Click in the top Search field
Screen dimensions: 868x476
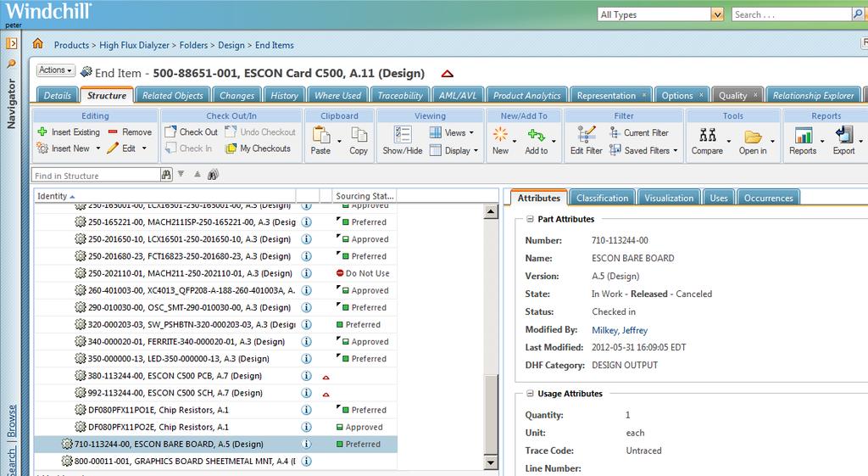[792, 14]
